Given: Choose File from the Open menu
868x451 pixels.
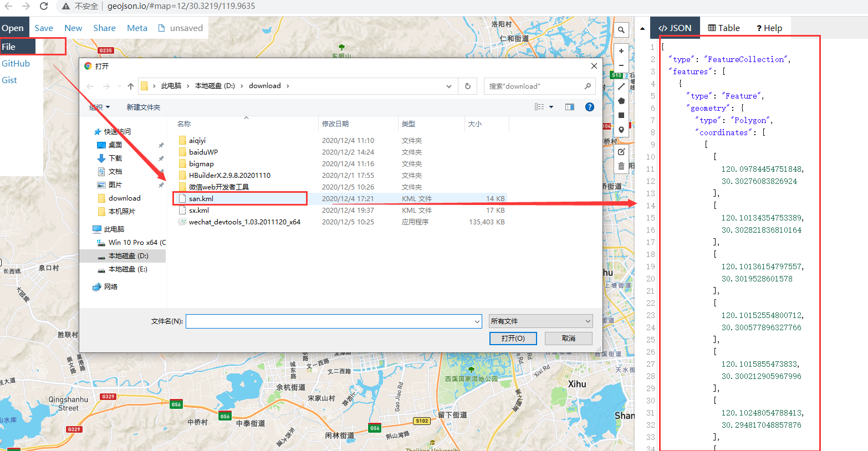Looking at the screenshot, I should click(x=18, y=47).
